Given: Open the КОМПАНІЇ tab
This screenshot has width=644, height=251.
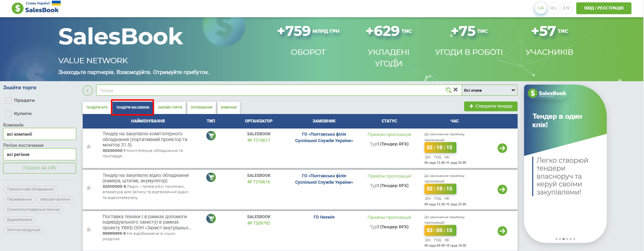Looking at the screenshot, I should (229, 108).
